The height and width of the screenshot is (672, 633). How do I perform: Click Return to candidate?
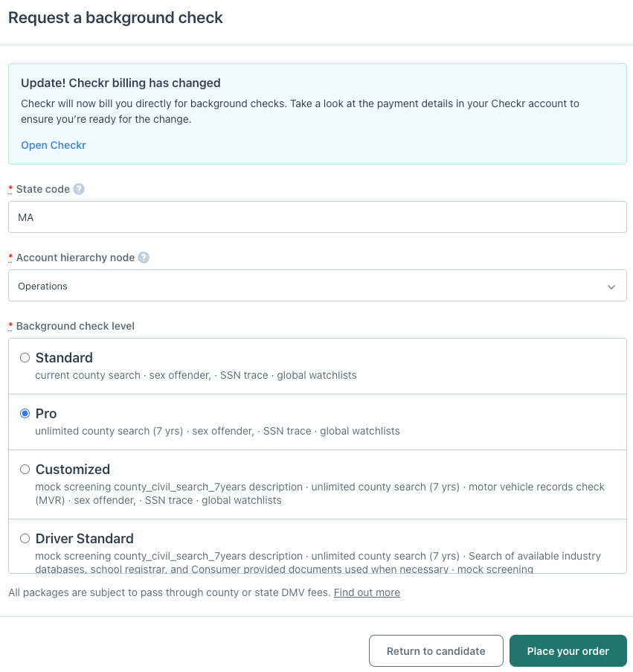pyautogui.click(x=436, y=650)
